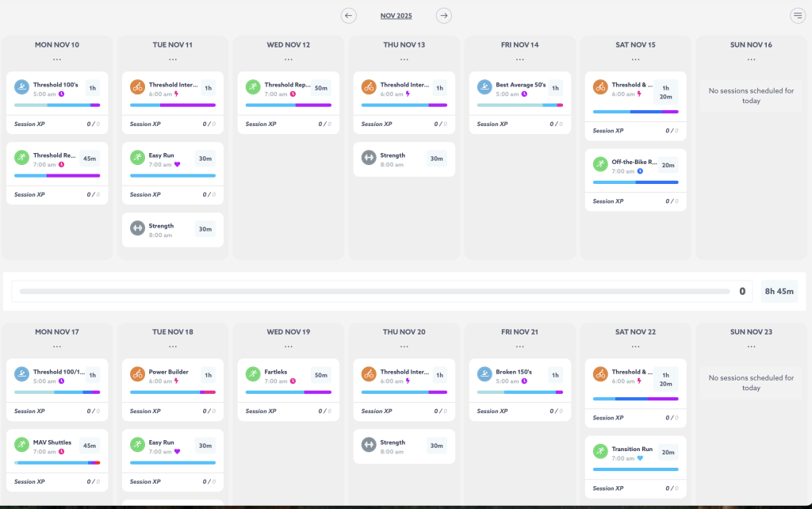Open the Best Average 50's session title
Image resolution: width=812 pixels, height=509 pixels.
coord(520,85)
